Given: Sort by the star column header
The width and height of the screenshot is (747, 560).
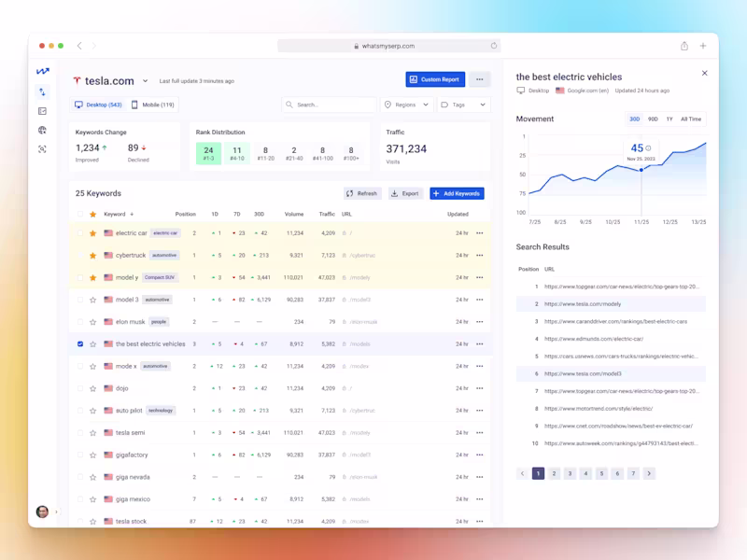Looking at the screenshot, I should coord(92,215).
